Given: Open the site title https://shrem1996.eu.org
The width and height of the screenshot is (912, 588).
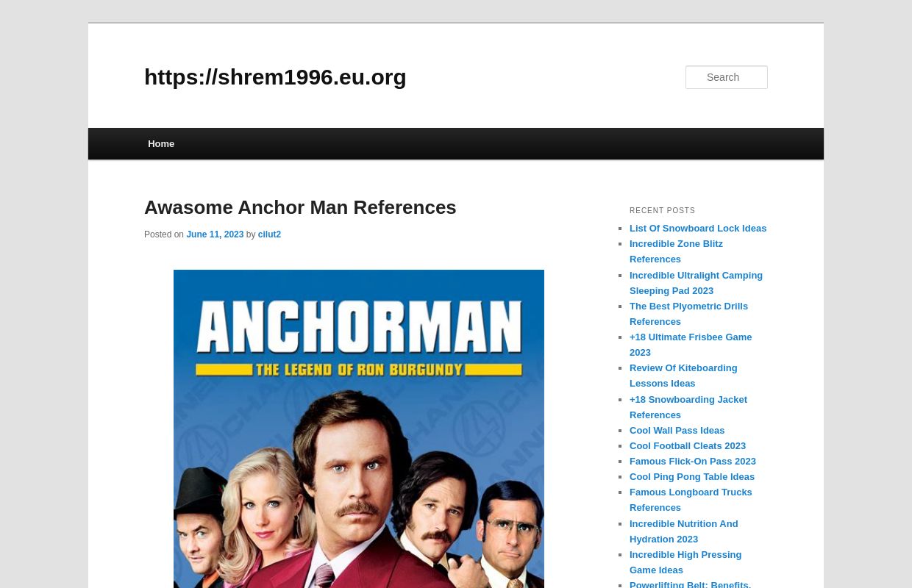Looking at the screenshot, I should 275,77.
